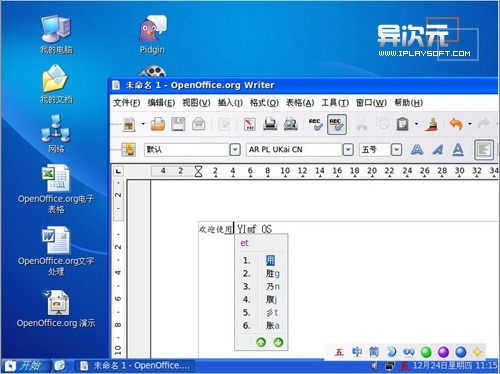Open the 文件(F) menu
Image resolution: width=500 pixels, height=374 pixels.
point(127,102)
